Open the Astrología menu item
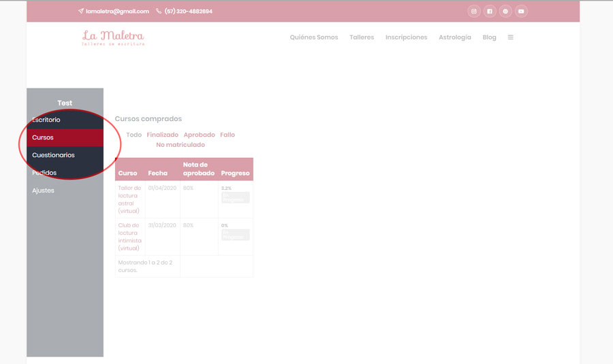This screenshot has width=613, height=364. coord(455,37)
